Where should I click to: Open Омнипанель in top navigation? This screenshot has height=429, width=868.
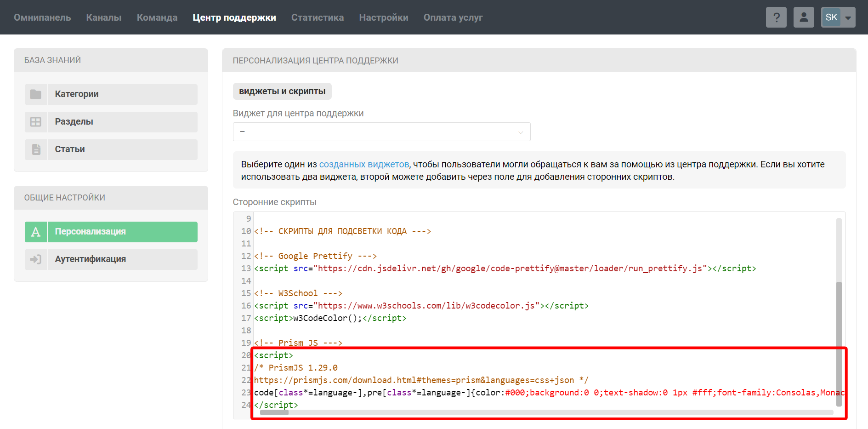tap(42, 17)
